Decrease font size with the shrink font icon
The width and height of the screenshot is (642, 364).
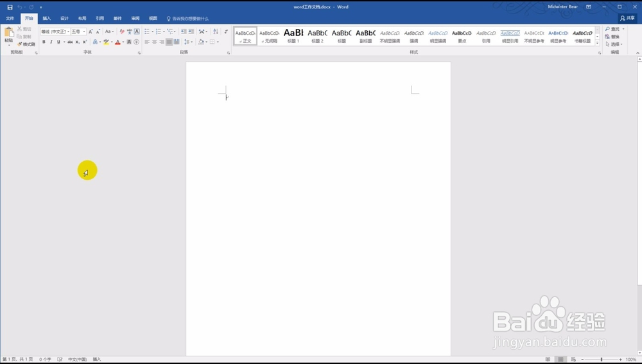click(98, 31)
